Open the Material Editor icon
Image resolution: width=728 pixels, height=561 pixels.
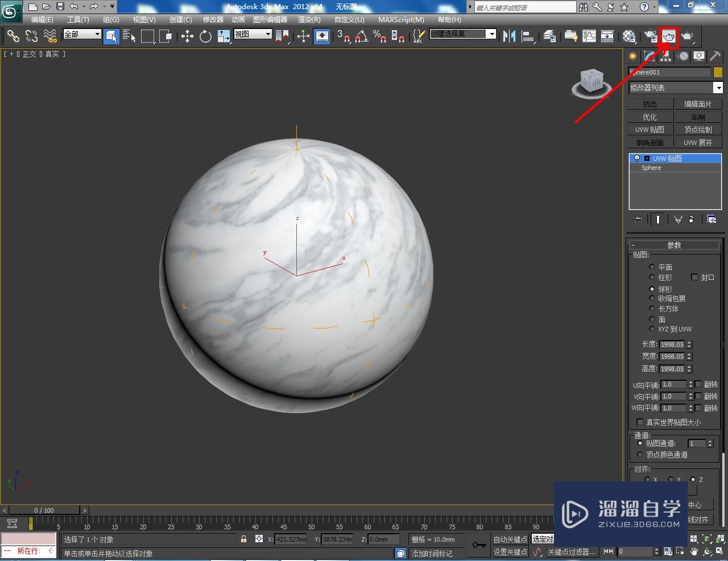(629, 36)
